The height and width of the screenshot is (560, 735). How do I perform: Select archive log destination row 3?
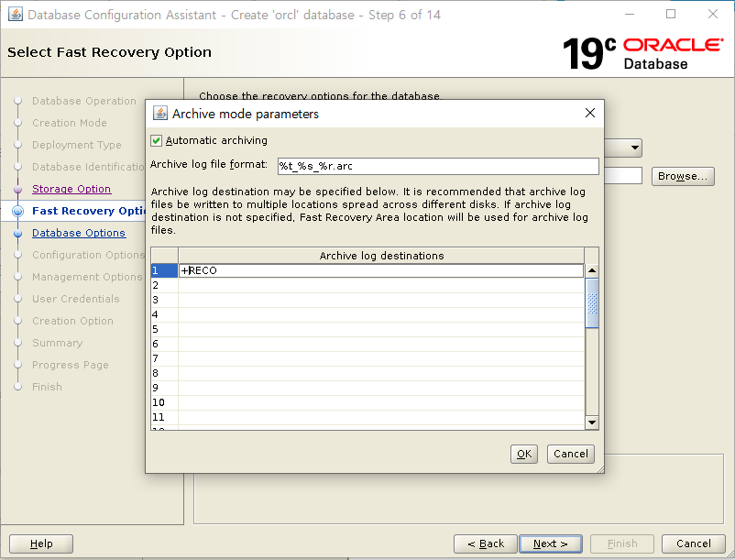367,300
